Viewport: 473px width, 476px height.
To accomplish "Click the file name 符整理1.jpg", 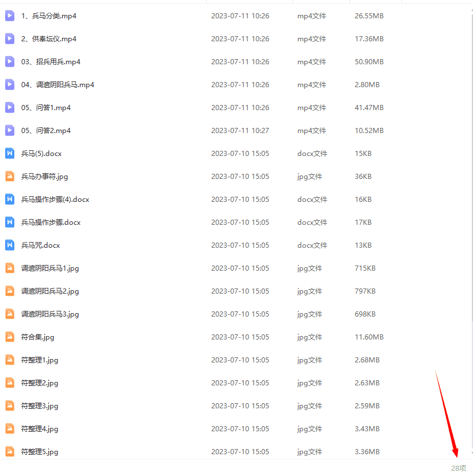I will [40, 360].
